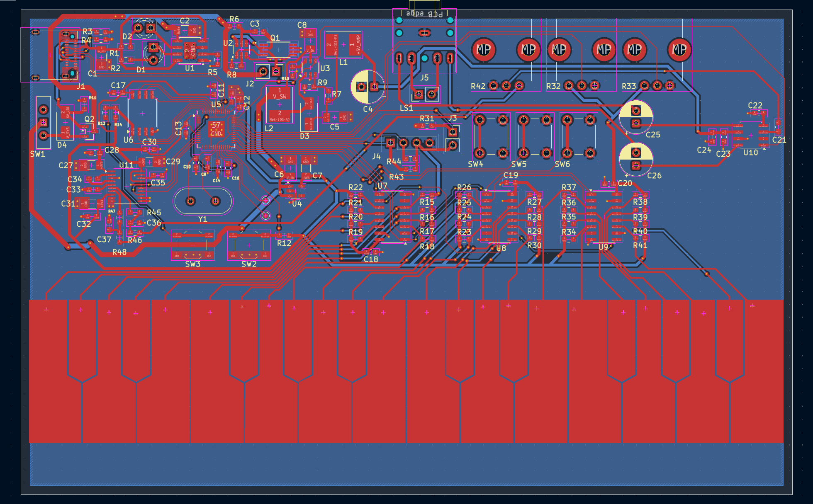813x504 pixels.
Task: Select the Q1 transistor label
Action: pyautogui.click(x=275, y=38)
